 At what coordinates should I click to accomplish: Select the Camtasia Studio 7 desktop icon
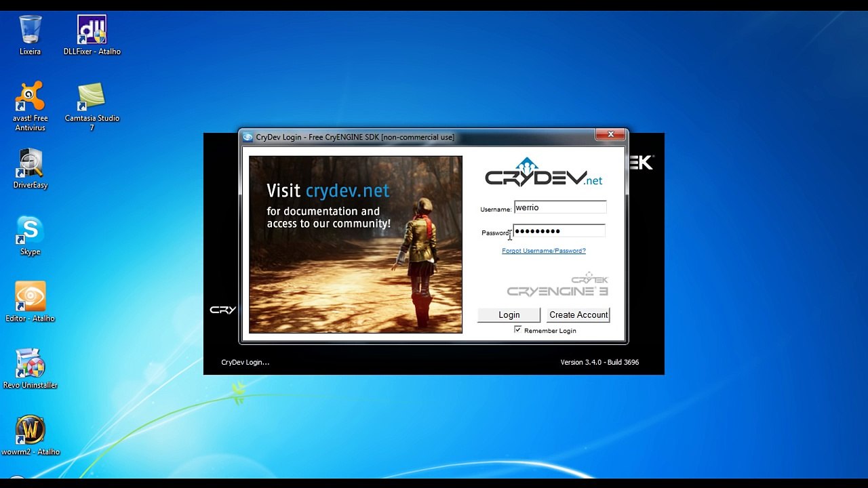pyautogui.click(x=92, y=106)
